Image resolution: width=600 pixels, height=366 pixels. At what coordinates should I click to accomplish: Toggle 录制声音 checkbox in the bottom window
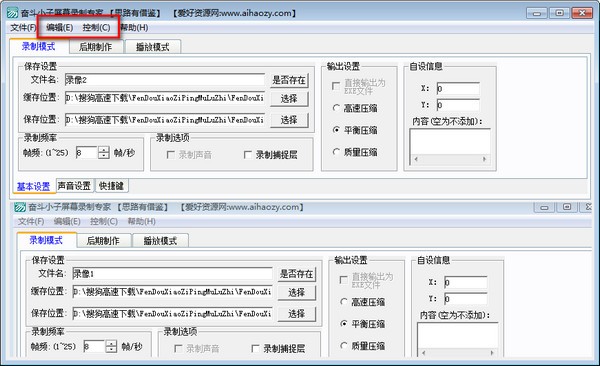178,348
